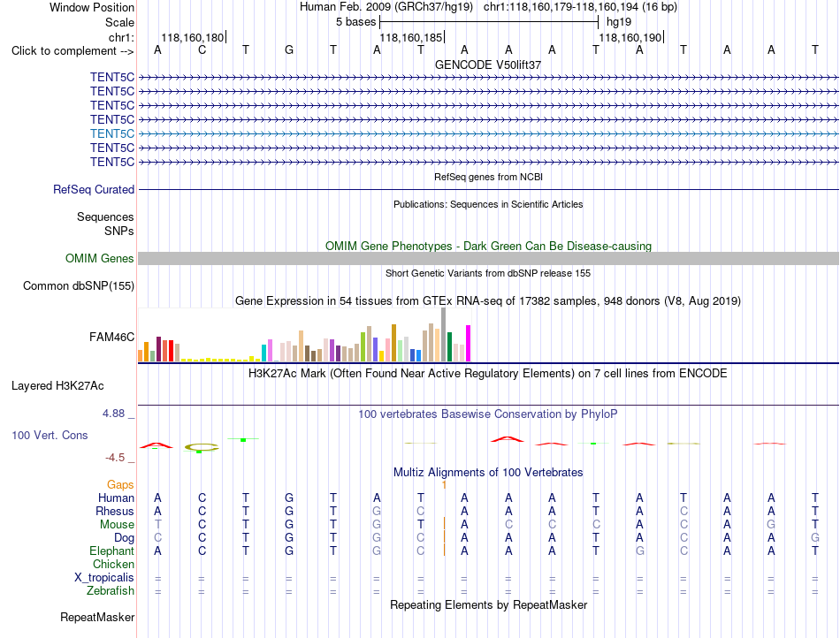Click the Elephant species label
This screenshot has width=840, height=638.
111,551
